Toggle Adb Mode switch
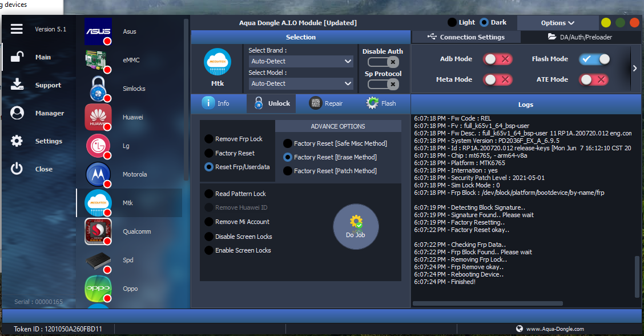644x336 pixels. click(x=497, y=59)
